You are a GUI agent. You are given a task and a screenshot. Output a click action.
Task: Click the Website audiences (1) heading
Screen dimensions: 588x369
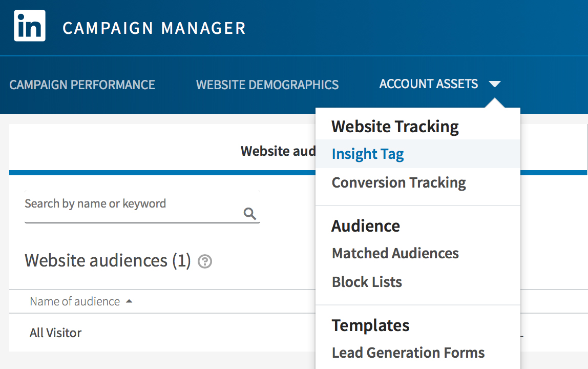108,260
